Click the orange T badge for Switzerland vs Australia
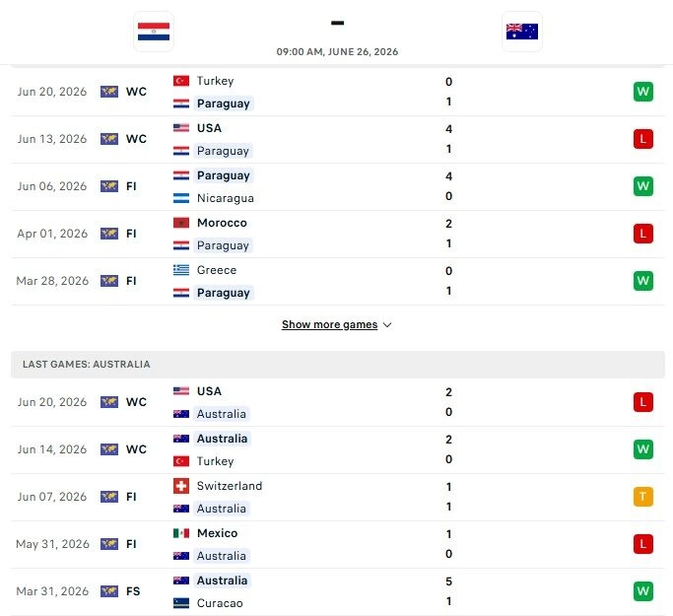Image resolution: width=673 pixels, height=616 pixels. coord(643,497)
